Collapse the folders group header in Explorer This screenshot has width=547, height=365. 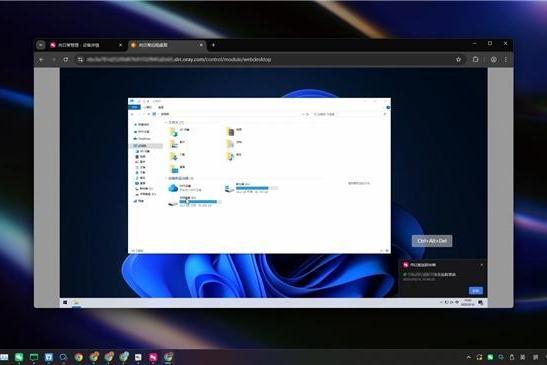[174, 122]
